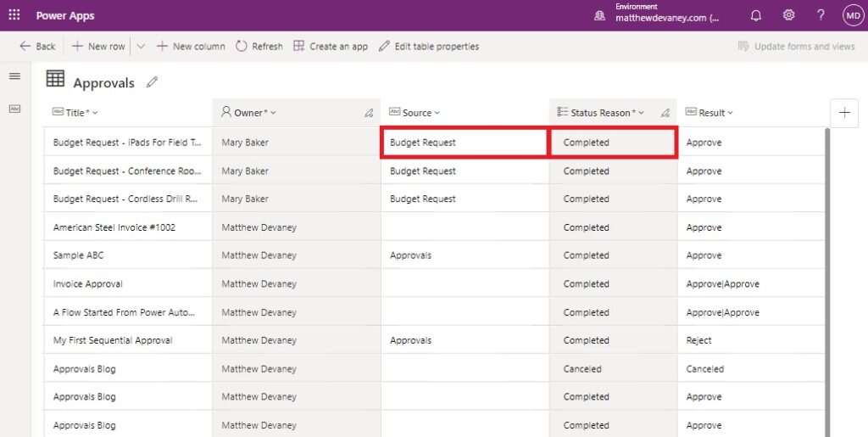Screen dimensions: 868x437
Task: Click the pencil icon beside Approvals title
Action: pyautogui.click(x=153, y=82)
